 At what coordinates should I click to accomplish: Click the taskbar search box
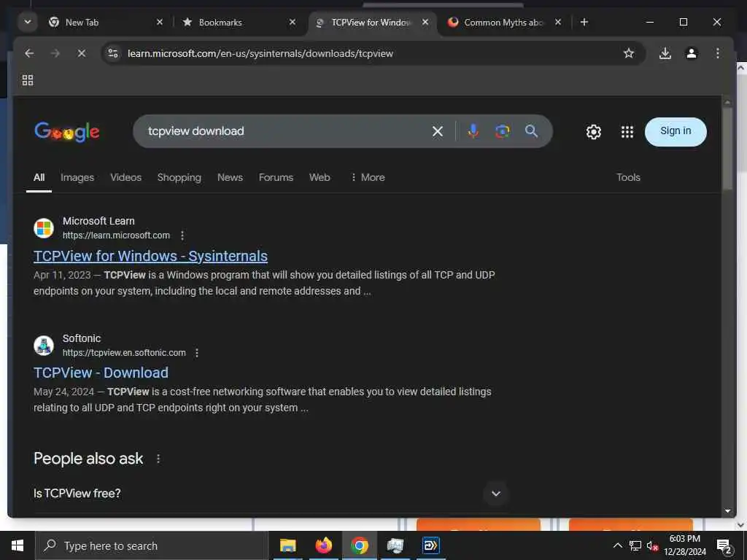[x=152, y=545]
